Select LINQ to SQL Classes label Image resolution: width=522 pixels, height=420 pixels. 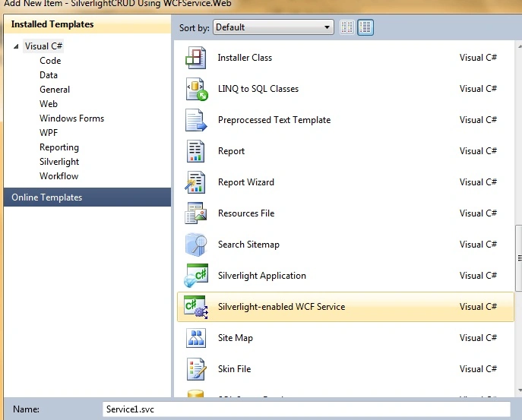pos(258,89)
